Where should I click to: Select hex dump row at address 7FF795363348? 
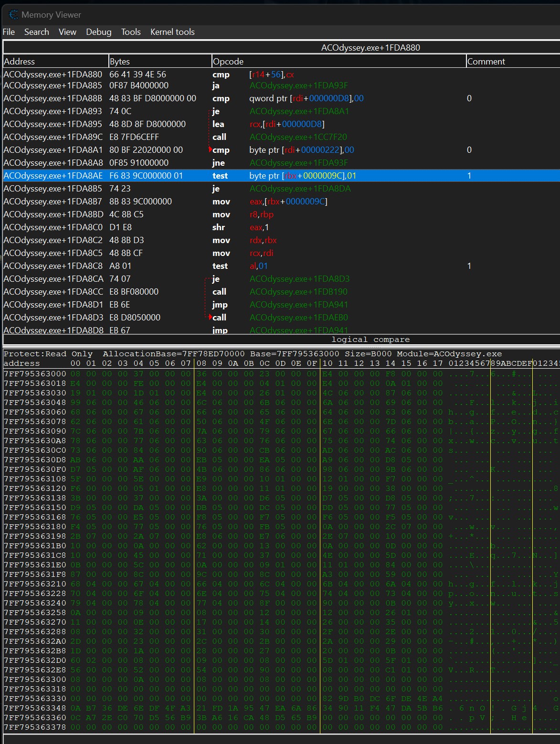[x=35, y=708]
